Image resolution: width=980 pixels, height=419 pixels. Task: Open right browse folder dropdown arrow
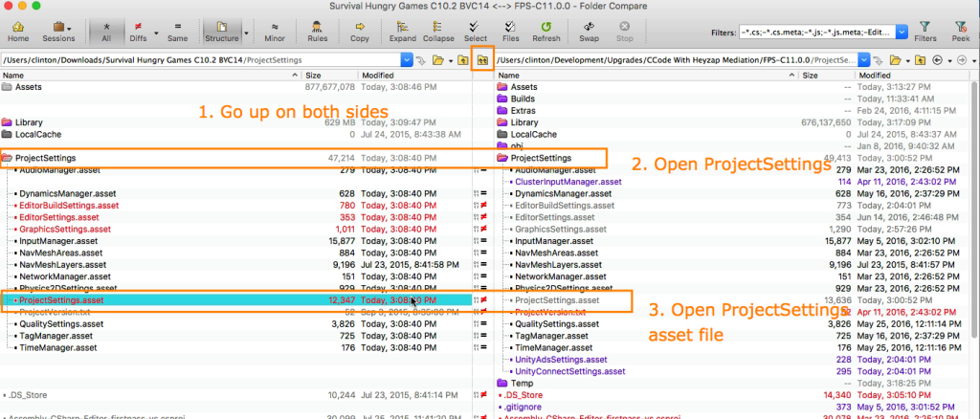pos(907,61)
